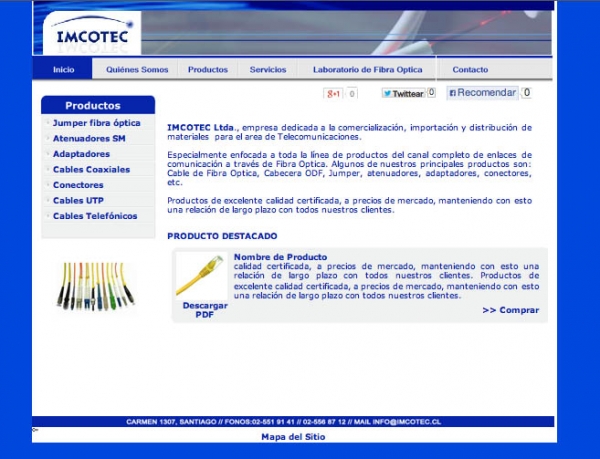Go to the Productos nav item

click(208, 70)
